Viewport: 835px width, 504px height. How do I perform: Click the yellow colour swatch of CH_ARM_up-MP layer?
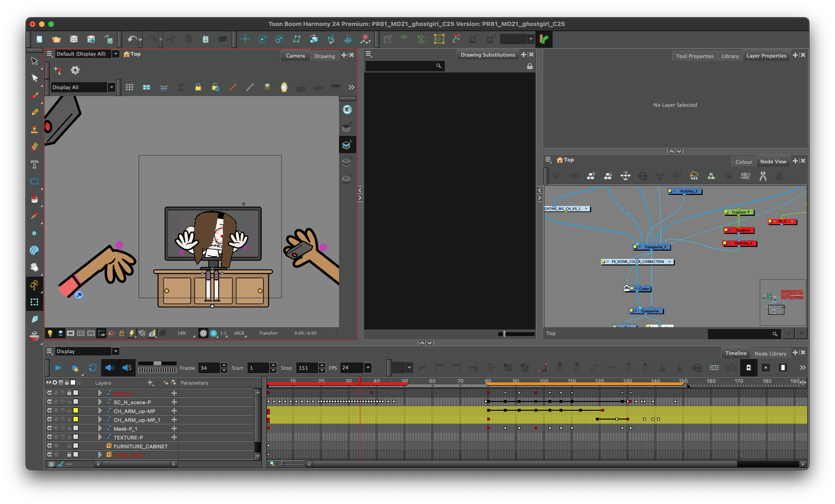tap(76, 411)
